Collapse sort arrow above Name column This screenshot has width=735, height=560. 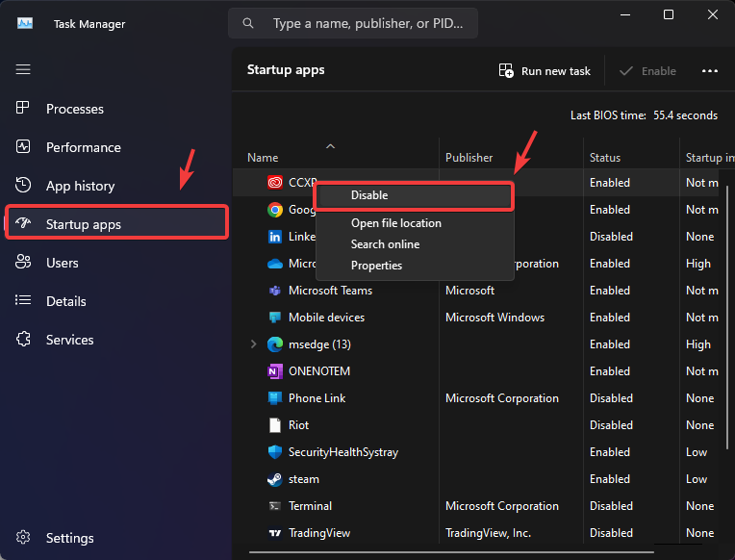coord(331,146)
